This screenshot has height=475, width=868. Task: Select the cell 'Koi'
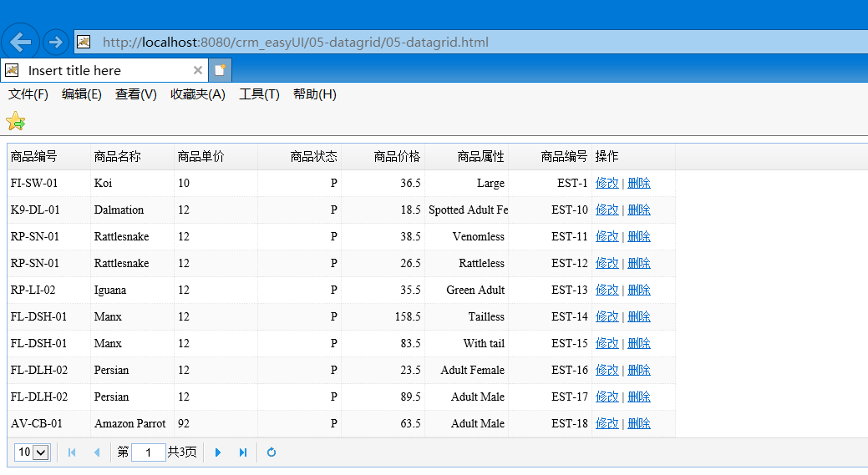point(132,183)
